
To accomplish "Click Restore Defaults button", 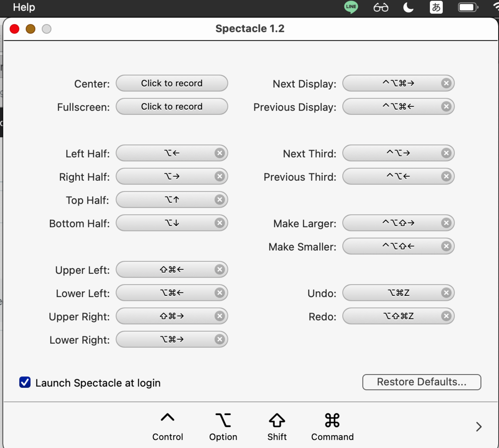I will click(x=422, y=382).
